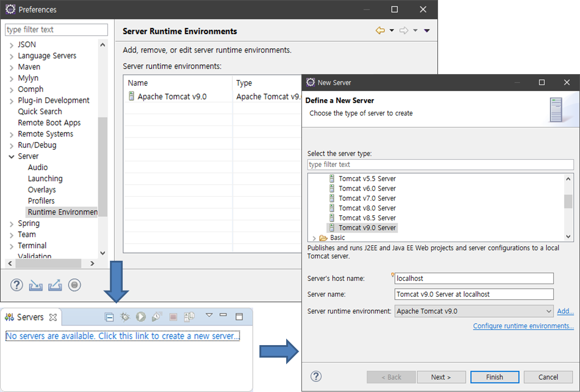Click Next button in New Server
This screenshot has height=392, width=580.
441,377
